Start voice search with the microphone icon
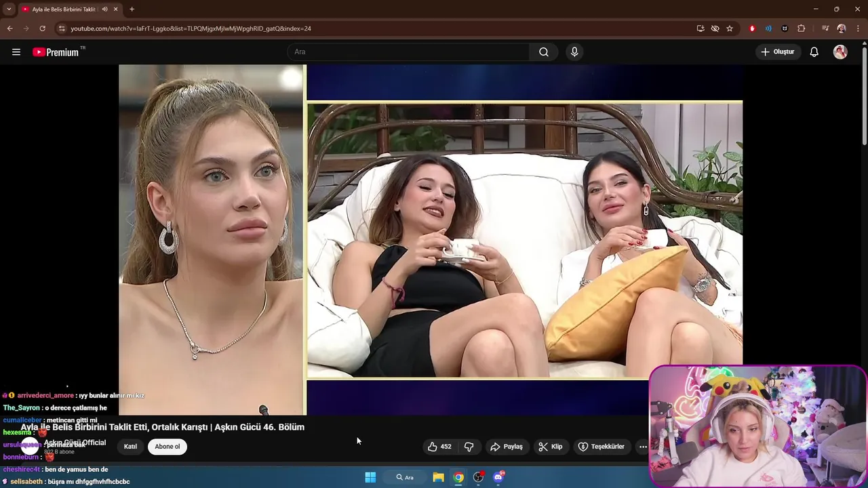This screenshot has height=488, width=868. [x=574, y=52]
